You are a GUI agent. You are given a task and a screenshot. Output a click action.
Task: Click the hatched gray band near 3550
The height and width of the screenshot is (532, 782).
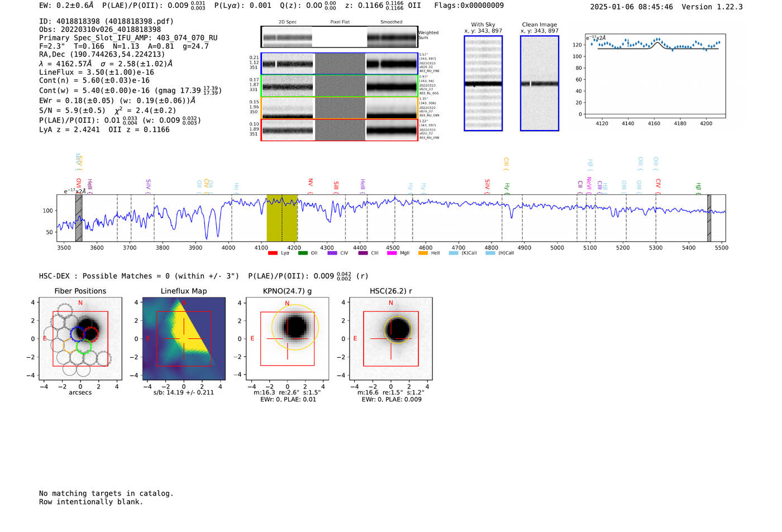tap(79, 218)
